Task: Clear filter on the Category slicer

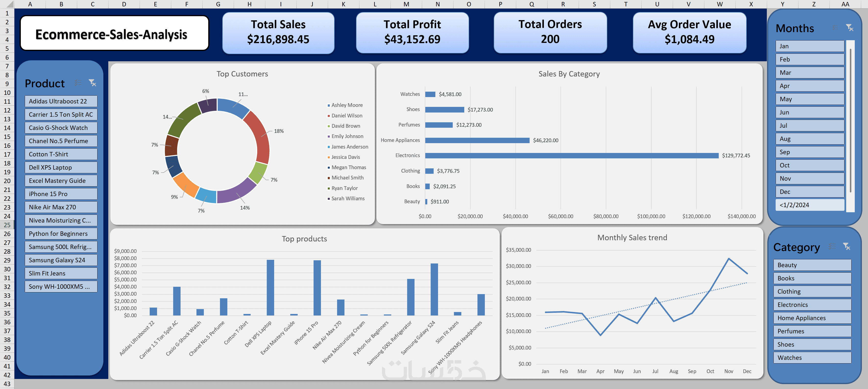Action: (846, 246)
